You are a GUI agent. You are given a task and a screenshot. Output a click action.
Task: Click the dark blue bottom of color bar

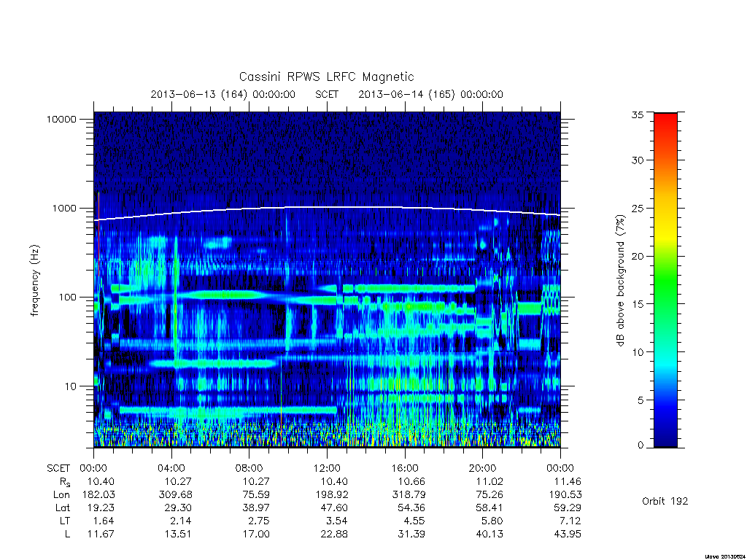[x=665, y=440]
